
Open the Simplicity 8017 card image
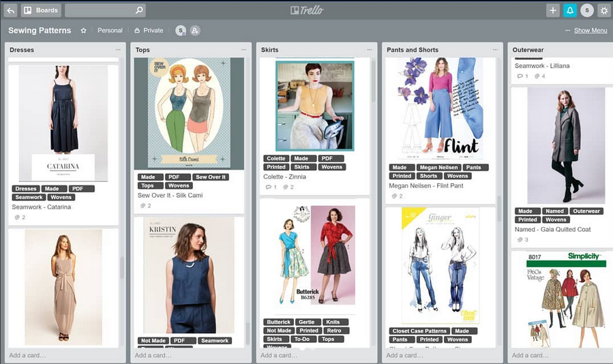click(566, 300)
